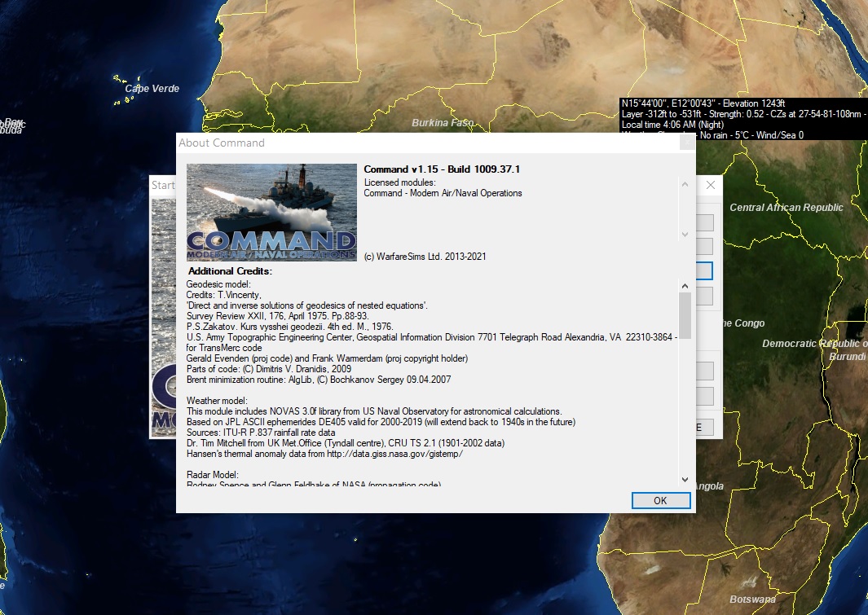The width and height of the screenshot is (868, 615).
Task: Click the 'Radar Model:' line
Action: 213,475
